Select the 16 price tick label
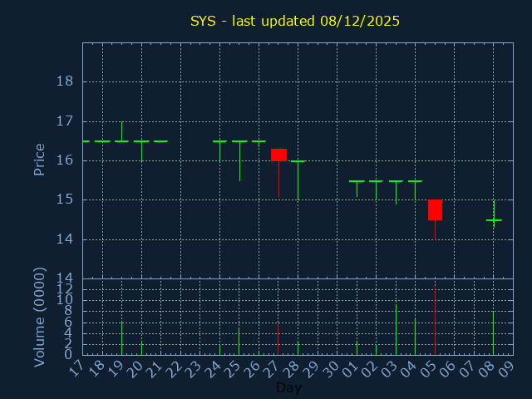Viewport: 532px width, 399px height. tap(64, 160)
